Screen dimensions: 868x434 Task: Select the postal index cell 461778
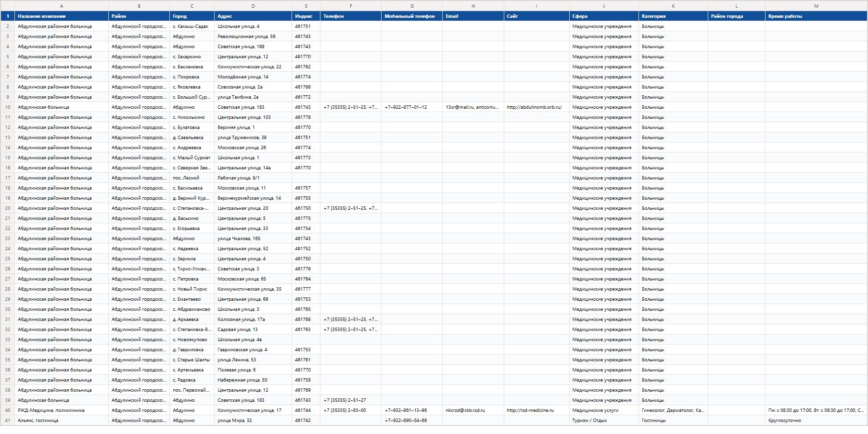[306, 117]
